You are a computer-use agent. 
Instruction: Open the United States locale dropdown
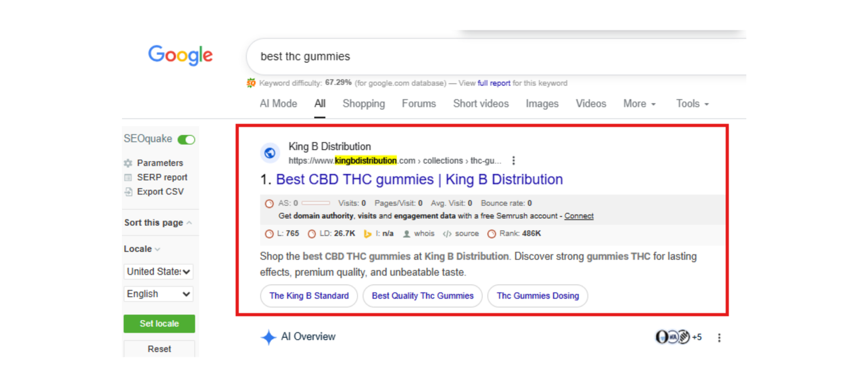tap(158, 271)
